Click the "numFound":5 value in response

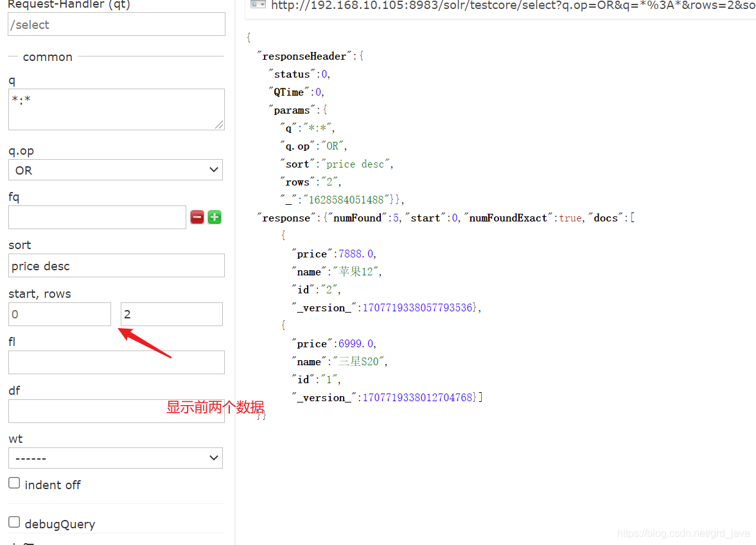coord(364,218)
